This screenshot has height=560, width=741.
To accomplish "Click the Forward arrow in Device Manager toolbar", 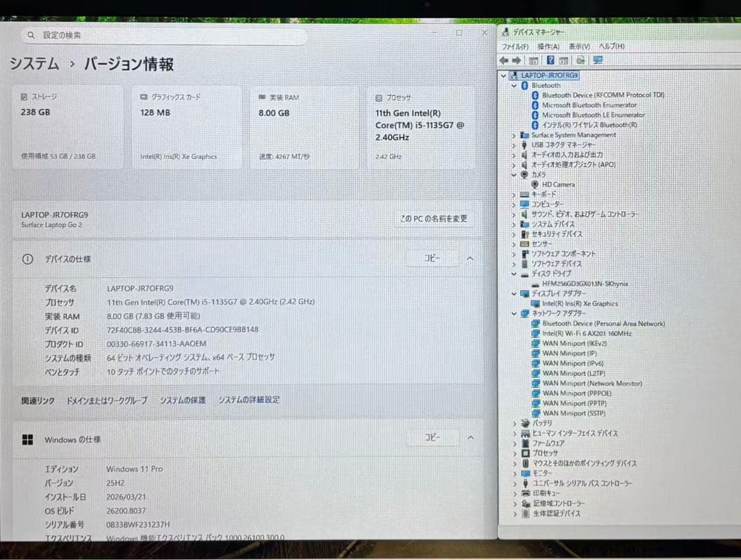I will tap(517, 60).
